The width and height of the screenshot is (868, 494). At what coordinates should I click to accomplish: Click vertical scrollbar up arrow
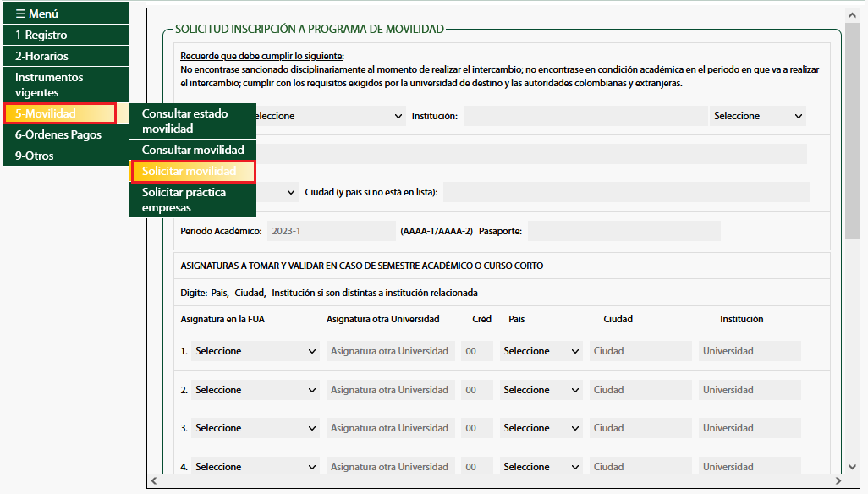(x=852, y=15)
